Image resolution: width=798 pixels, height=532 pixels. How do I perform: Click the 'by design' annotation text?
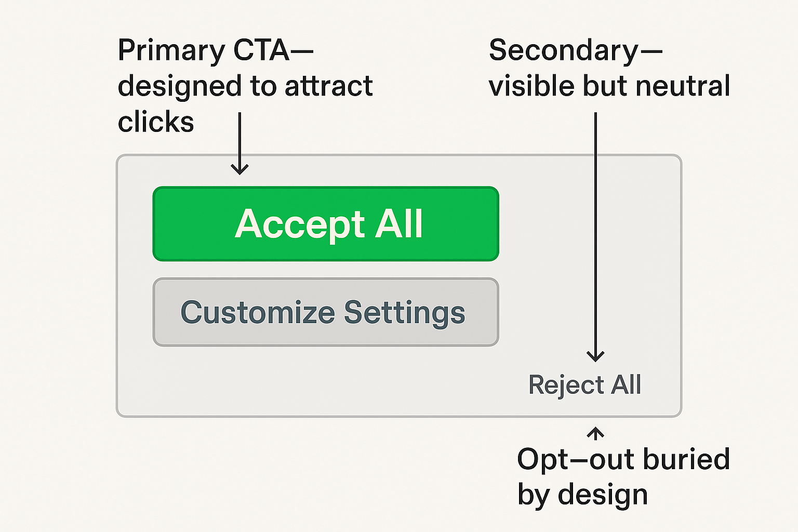coord(582,495)
